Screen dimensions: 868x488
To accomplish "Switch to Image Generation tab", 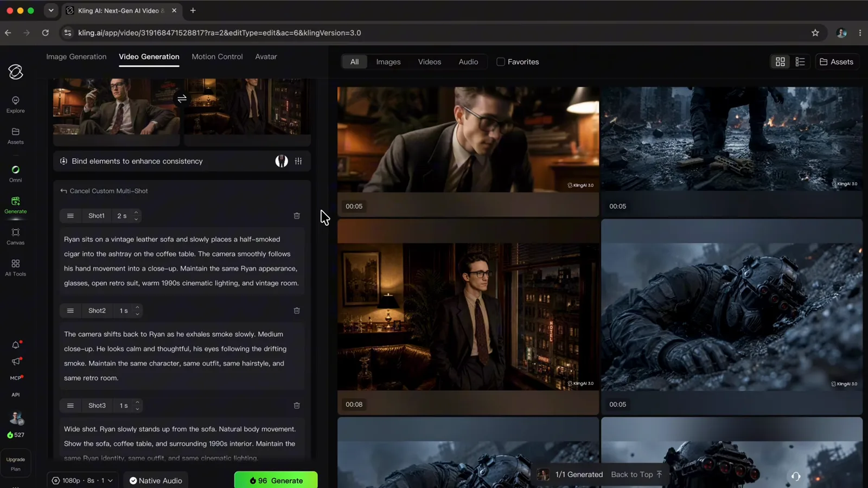I will (x=76, y=56).
